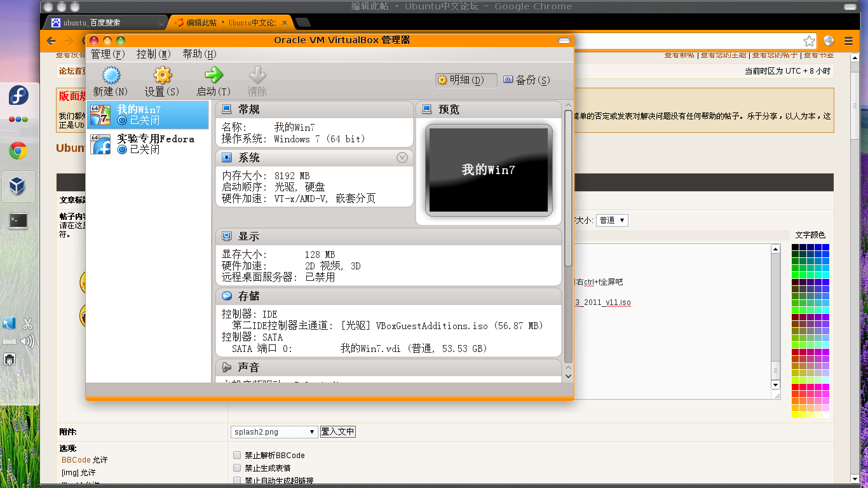Click the keyboard tray icon

coord(9,342)
